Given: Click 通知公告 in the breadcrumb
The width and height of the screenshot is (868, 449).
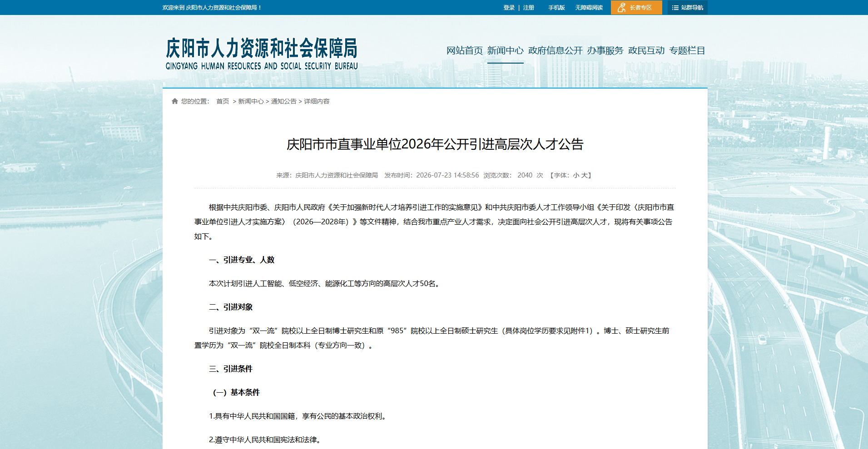Looking at the screenshot, I should coord(284,101).
